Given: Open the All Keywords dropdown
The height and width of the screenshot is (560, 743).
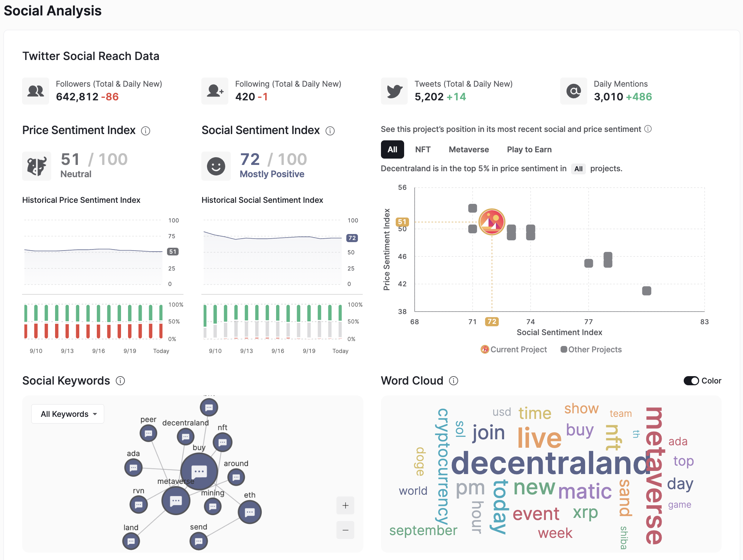Looking at the screenshot, I should pos(68,414).
